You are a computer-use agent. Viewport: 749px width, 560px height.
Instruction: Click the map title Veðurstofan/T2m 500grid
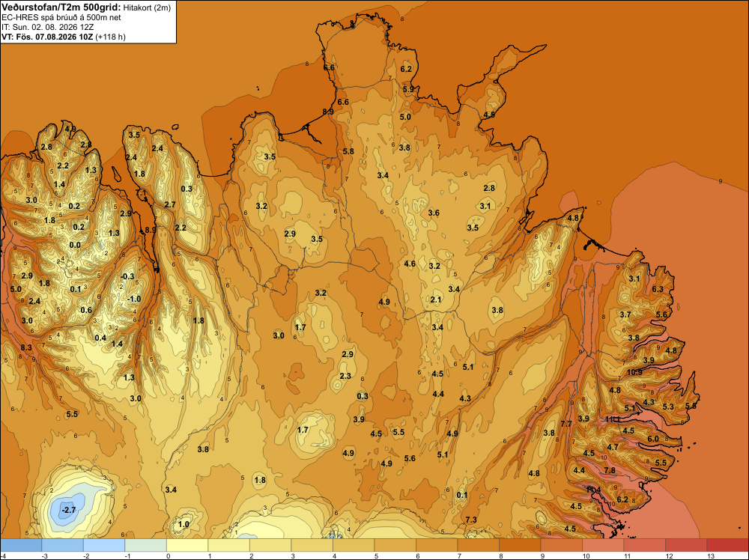click(61, 7)
